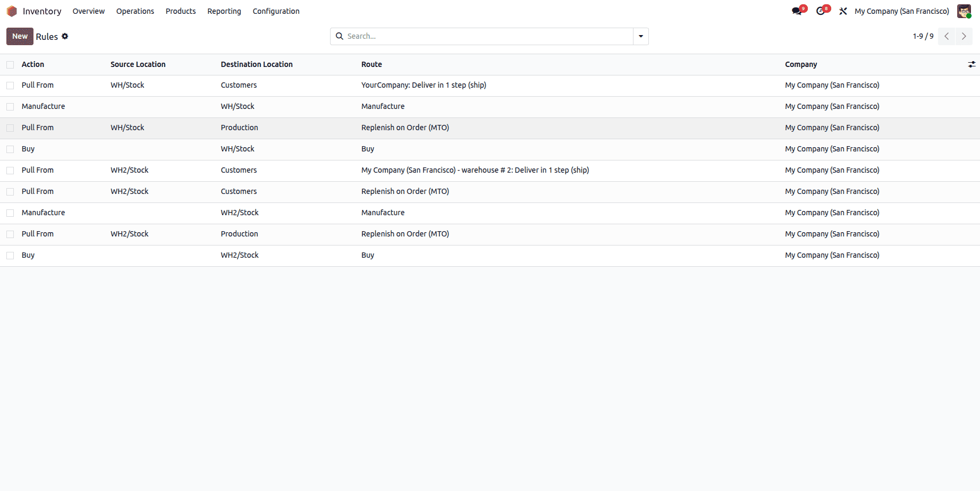This screenshot has height=491, width=980.
Task: Click Manufacture route for WH/Stock row
Action: [383, 106]
